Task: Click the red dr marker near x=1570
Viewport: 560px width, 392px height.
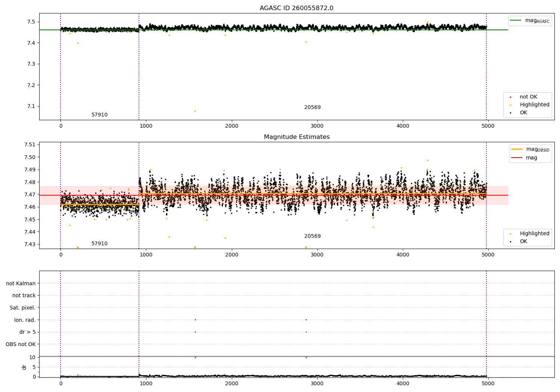Action: 195,357
